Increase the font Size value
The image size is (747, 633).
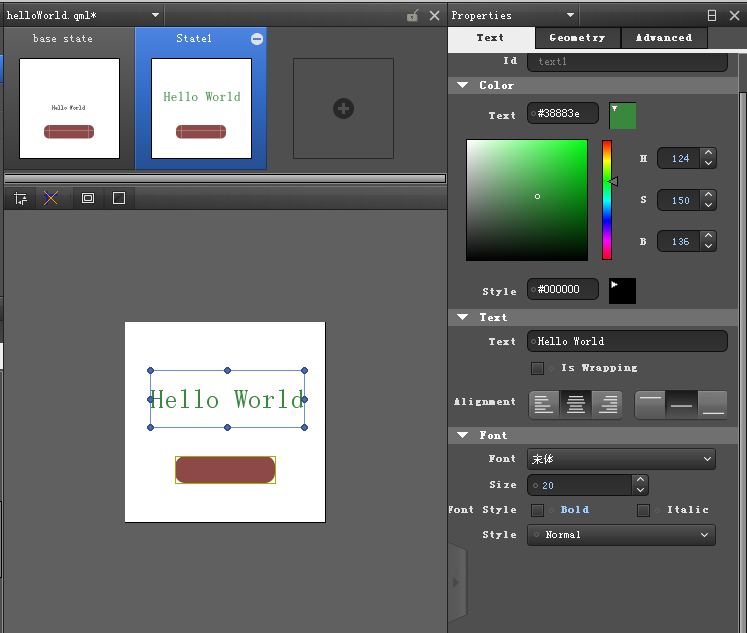point(640,480)
